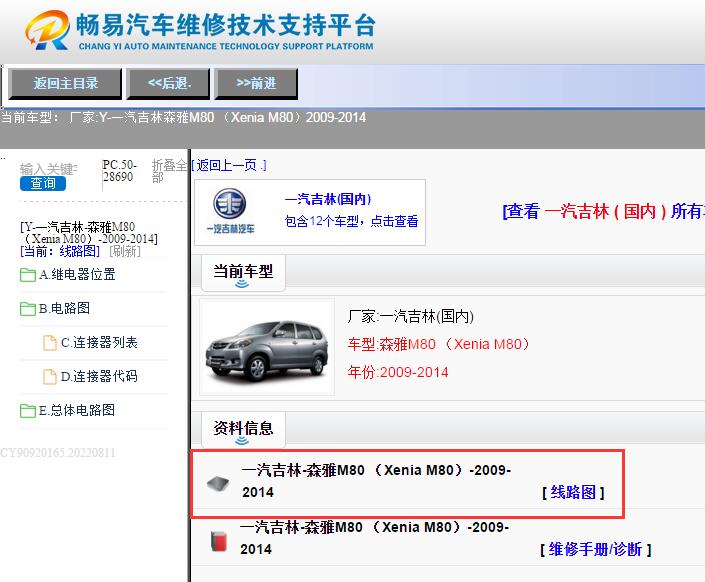The width and height of the screenshot is (705, 582).
Task: Select the 资料信息 tab header
Action: pos(243,429)
